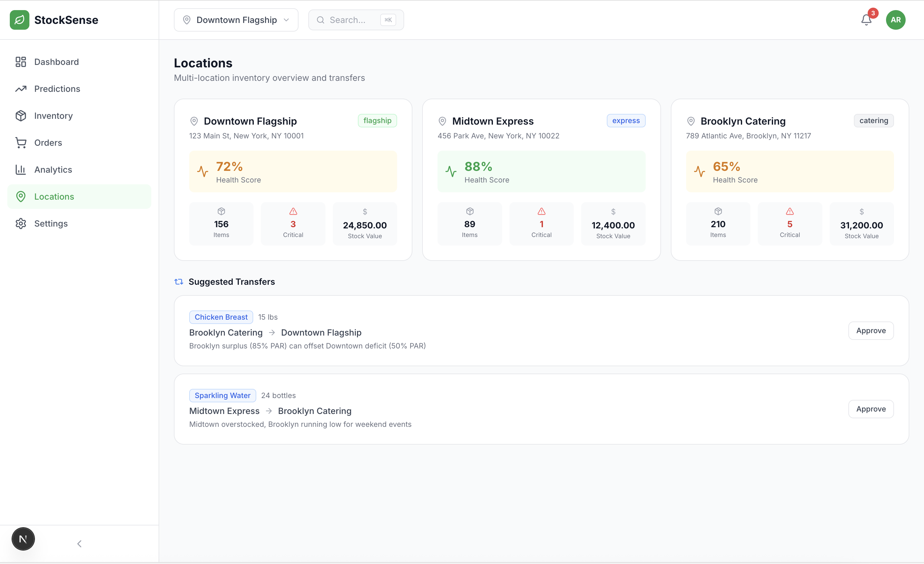This screenshot has width=924, height=564.
Task: Navigate to Analytics section
Action: coord(53,170)
